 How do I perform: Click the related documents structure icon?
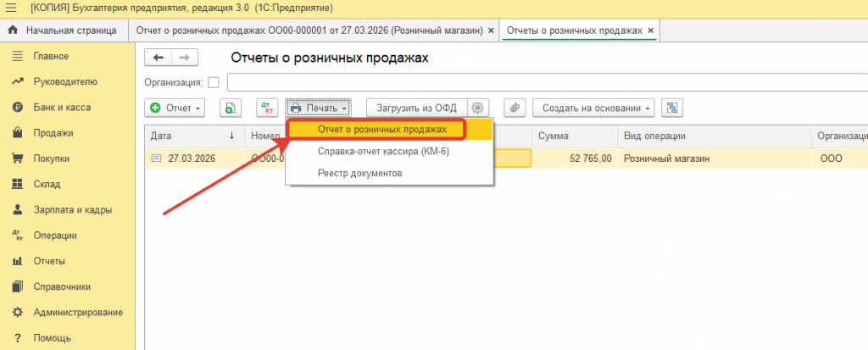672,108
